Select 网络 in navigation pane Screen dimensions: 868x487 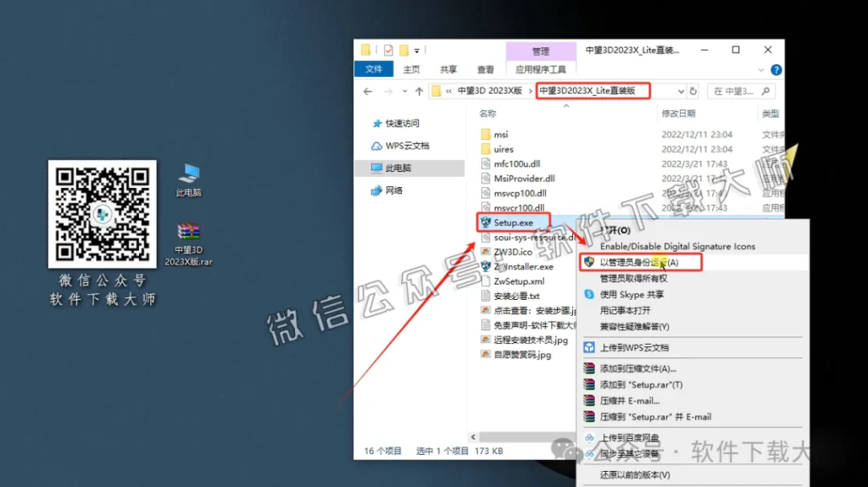pos(393,191)
